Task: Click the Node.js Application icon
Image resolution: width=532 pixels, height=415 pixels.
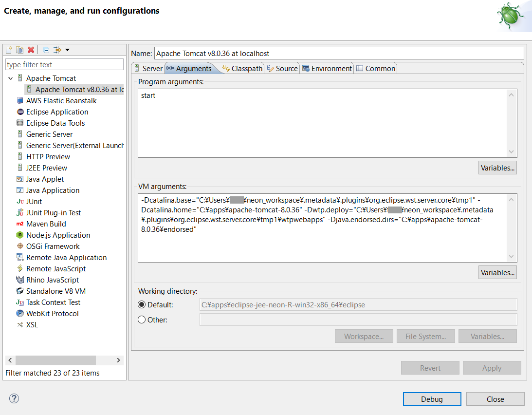Action: pos(19,235)
